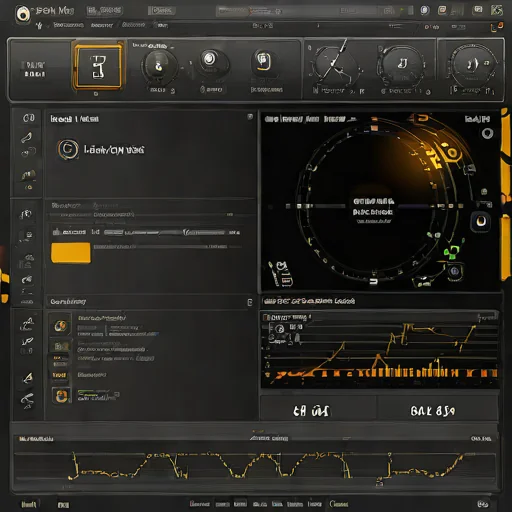Viewport: 512px width, 512px height.
Task: Click the round bluish icon in the title bar
Action: click(424, 10)
